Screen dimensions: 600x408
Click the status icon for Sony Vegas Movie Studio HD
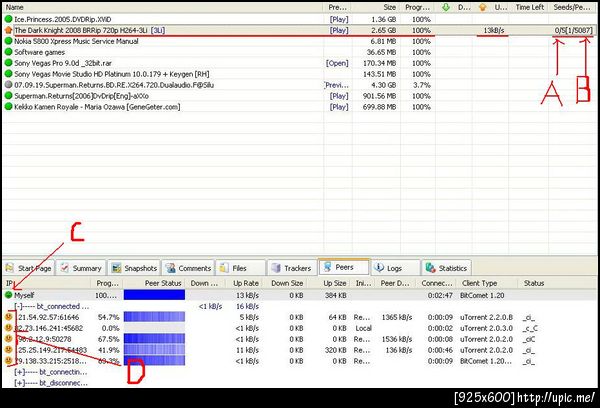point(8,74)
